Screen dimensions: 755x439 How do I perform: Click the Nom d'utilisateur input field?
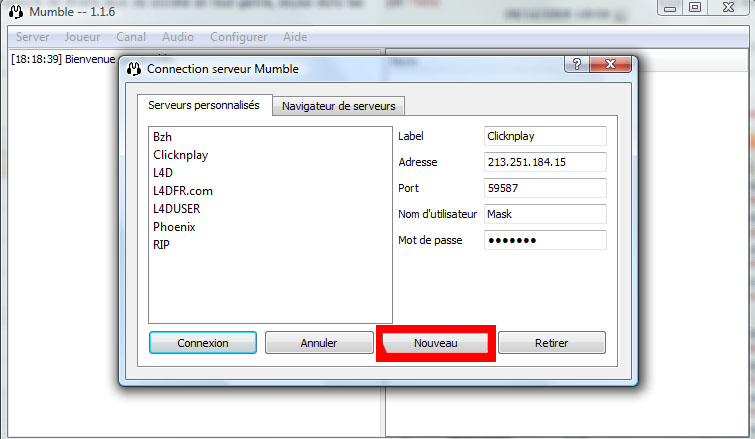coord(545,214)
